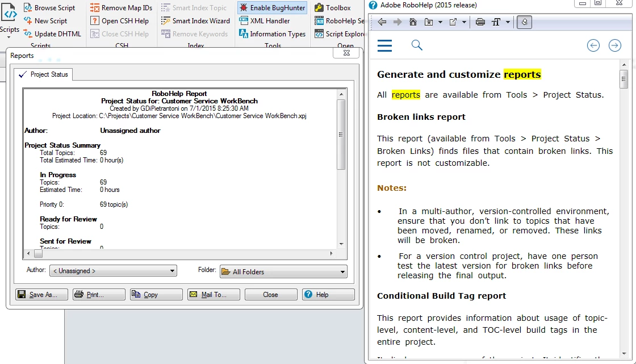Open the Scripts dropdown button
This screenshot has width=636, height=364.
9,22
